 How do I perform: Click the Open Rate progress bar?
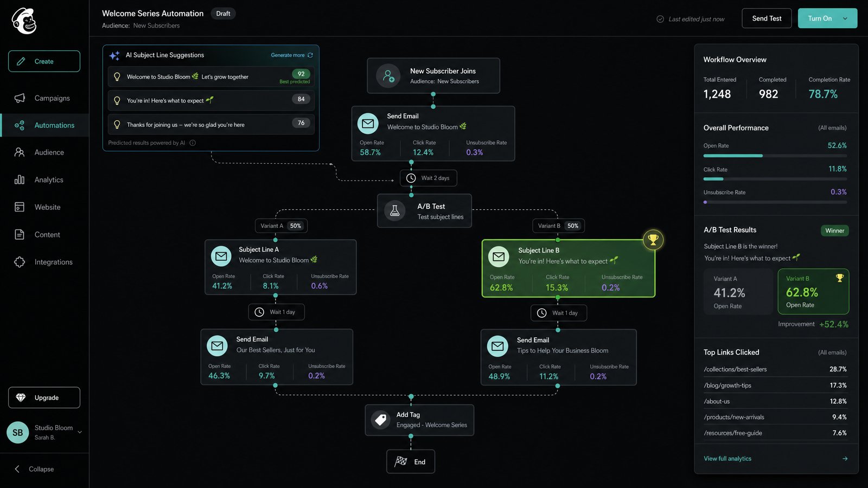775,156
